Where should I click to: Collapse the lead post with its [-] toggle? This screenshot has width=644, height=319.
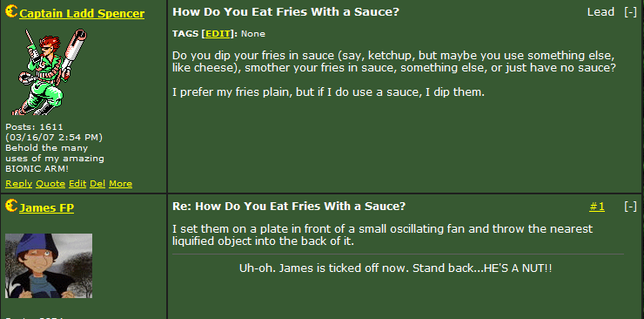pyautogui.click(x=630, y=12)
